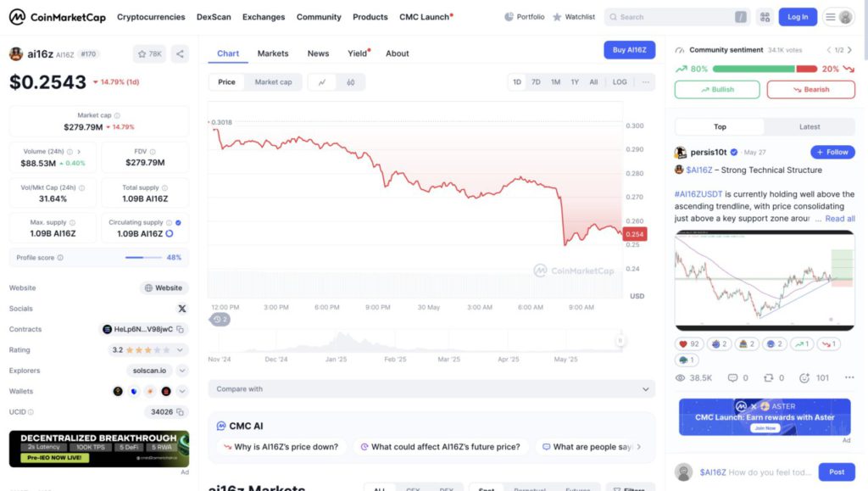Focus the Search input field
Screen dimensions: 868x491
point(674,17)
